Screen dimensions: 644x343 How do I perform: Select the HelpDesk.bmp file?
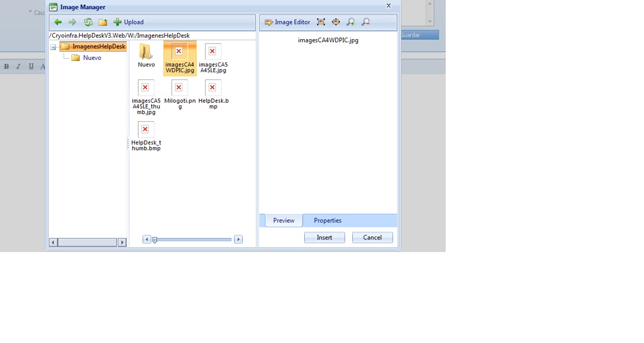pos(213,95)
